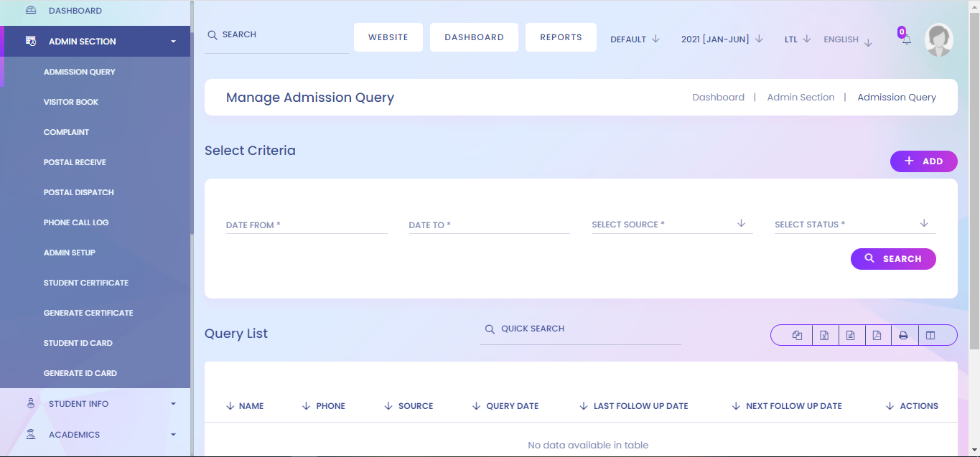Click the Date From input field

pos(305,225)
